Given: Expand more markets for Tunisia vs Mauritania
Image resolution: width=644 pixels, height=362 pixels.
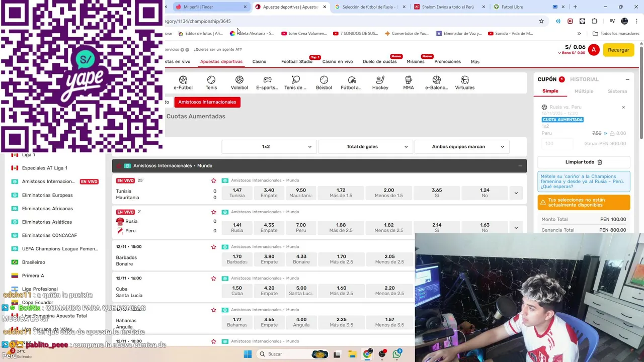Looking at the screenshot, I should 516,193.
